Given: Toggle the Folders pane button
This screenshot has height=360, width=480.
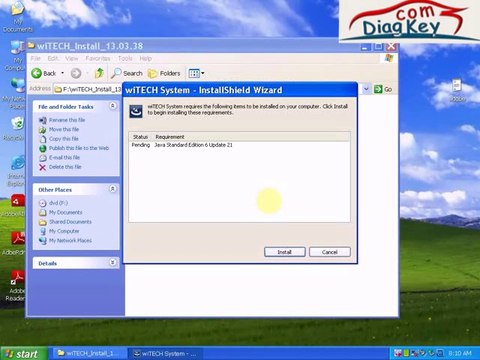Looking at the screenshot, I should [164, 73].
